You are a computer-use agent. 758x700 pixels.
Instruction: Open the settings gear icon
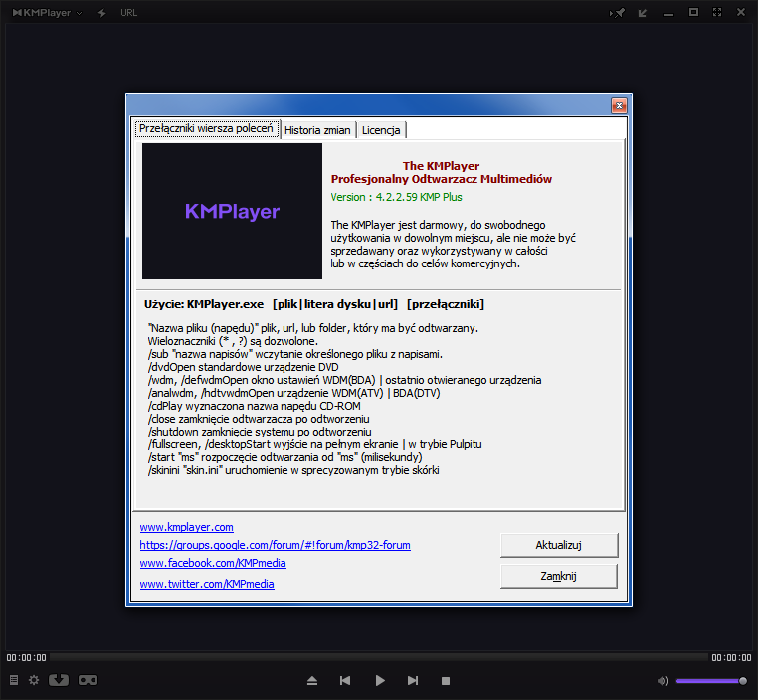coord(34,680)
